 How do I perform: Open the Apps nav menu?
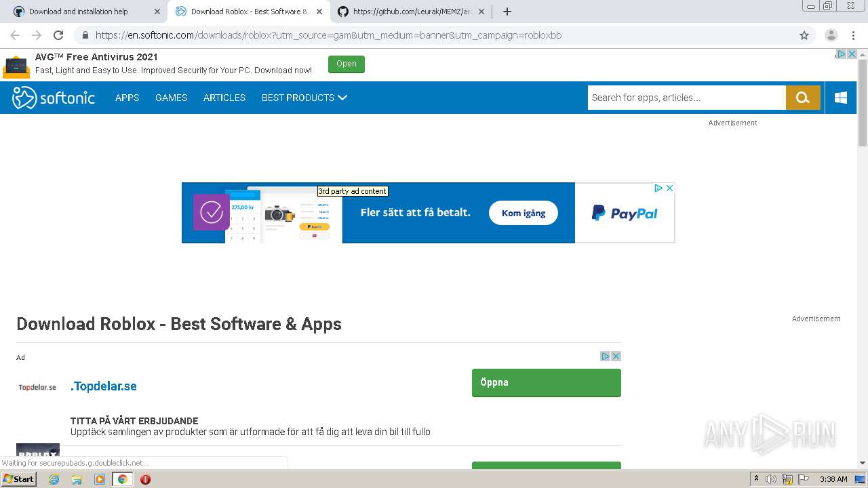point(127,98)
